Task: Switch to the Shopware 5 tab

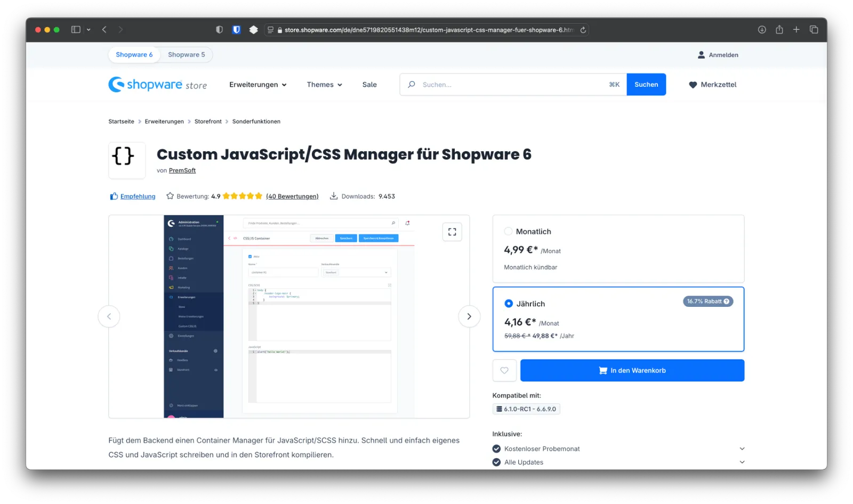Action: (x=186, y=54)
